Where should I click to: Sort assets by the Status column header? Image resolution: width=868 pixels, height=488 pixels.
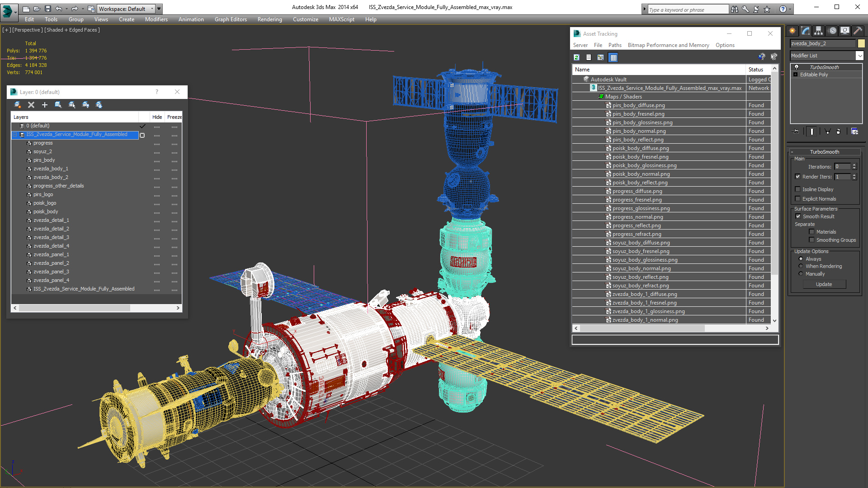[758, 70]
